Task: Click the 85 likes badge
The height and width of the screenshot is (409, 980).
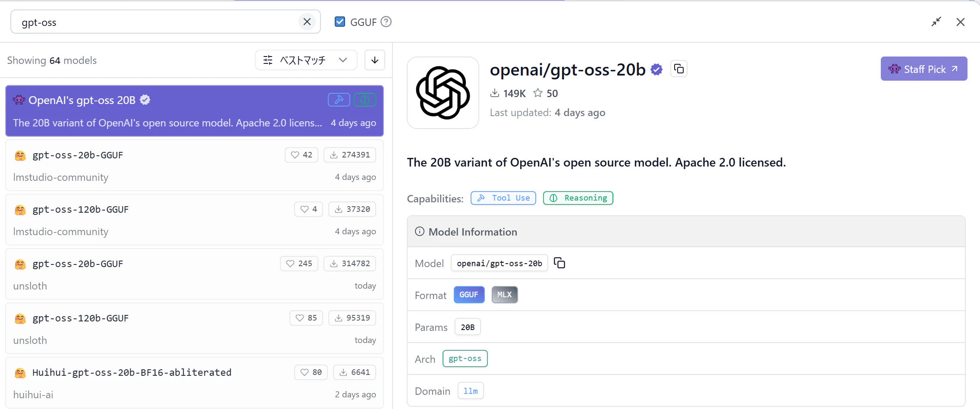Action: click(306, 318)
